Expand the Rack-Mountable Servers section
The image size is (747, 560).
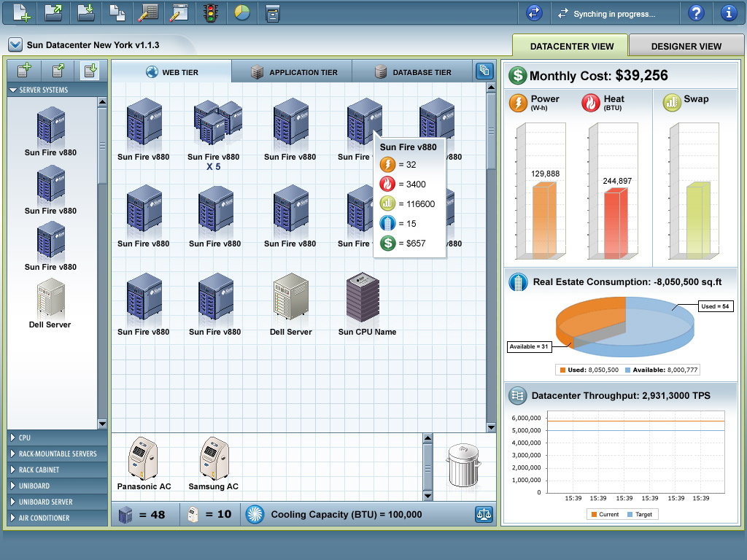pyautogui.click(x=57, y=454)
